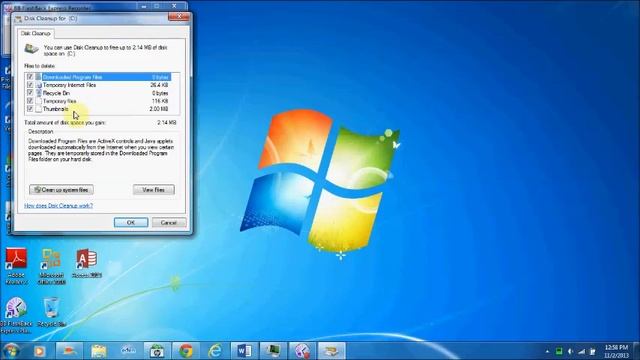
Task: Select the Downloaded Program Files row text
Action: click(x=72, y=77)
